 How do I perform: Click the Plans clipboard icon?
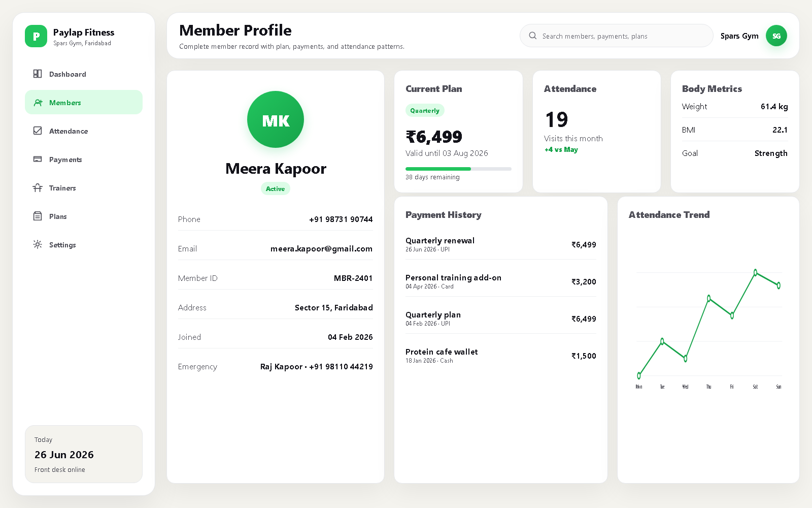(x=38, y=216)
